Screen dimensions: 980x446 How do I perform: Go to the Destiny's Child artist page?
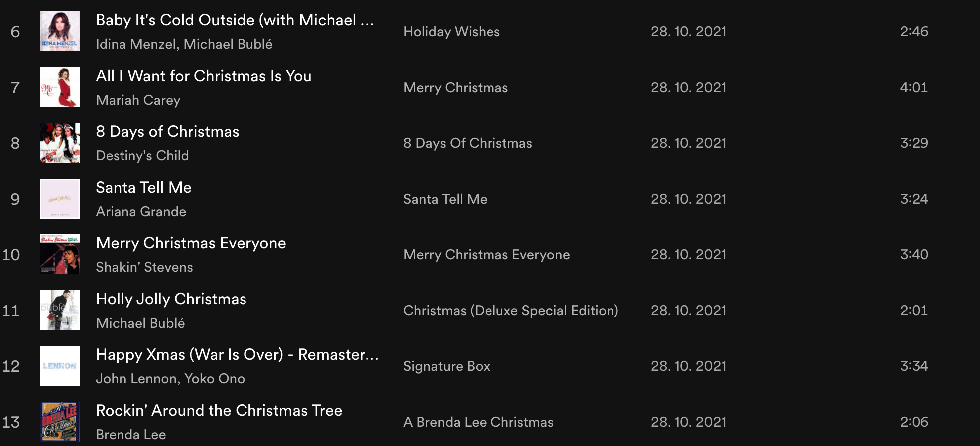(x=142, y=156)
